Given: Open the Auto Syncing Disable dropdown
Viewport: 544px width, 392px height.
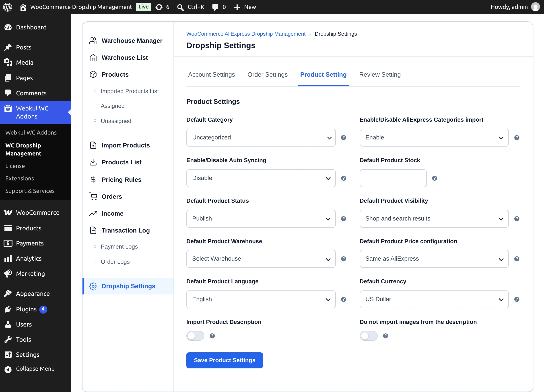Looking at the screenshot, I should (261, 178).
